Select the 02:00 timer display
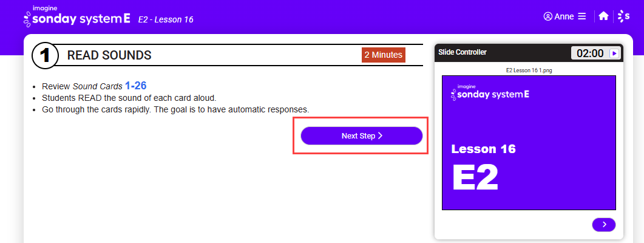 click(590, 53)
